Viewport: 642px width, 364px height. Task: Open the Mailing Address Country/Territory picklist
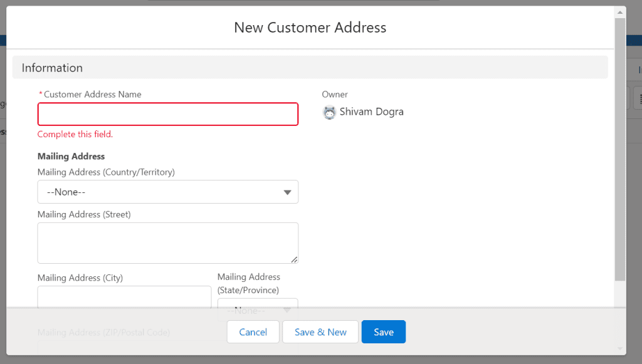(167, 192)
